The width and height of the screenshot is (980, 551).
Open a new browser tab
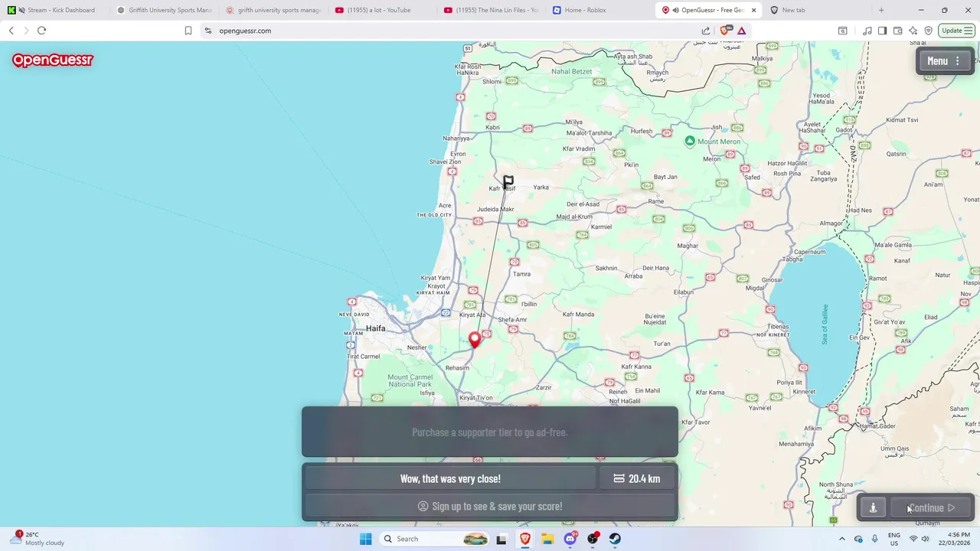881,10
